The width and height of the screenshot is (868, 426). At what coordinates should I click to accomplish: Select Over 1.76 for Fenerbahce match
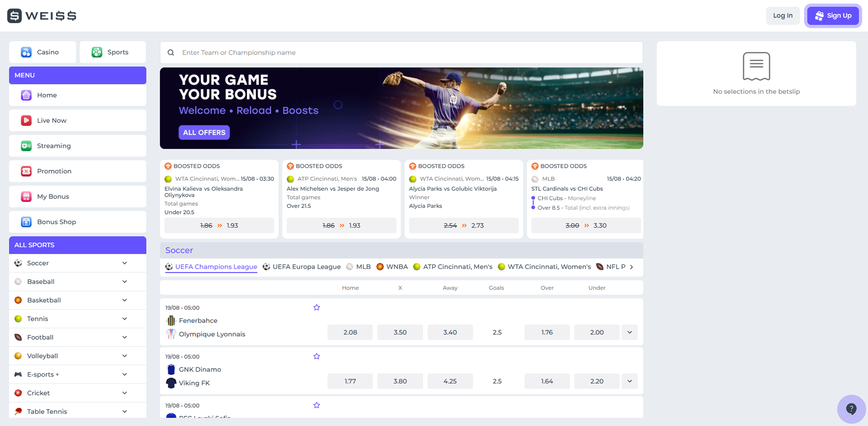tap(547, 332)
